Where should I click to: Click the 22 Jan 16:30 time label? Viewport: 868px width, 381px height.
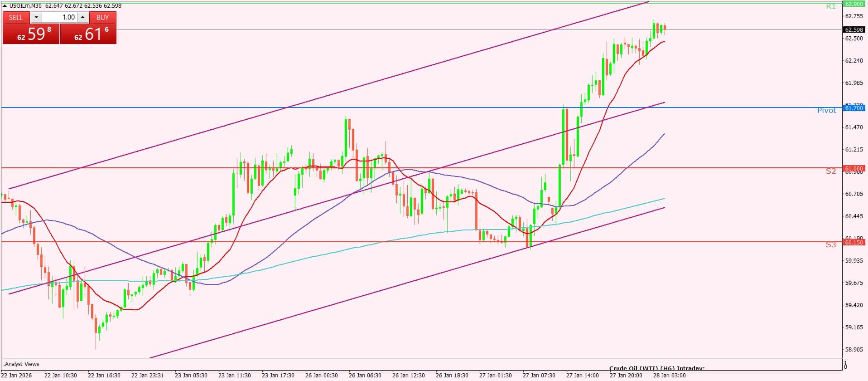pos(104,376)
